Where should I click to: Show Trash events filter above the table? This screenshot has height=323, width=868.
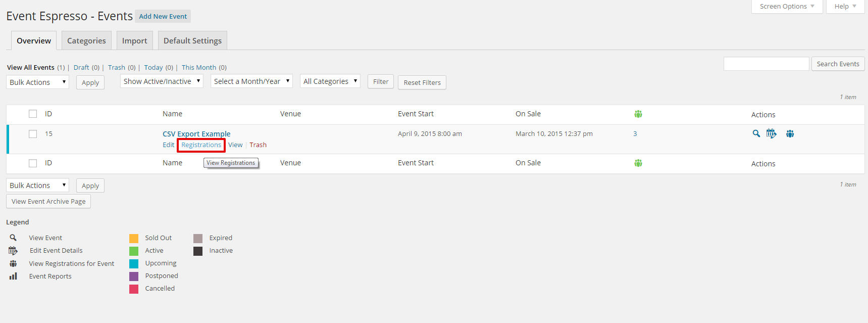[x=117, y=67]
